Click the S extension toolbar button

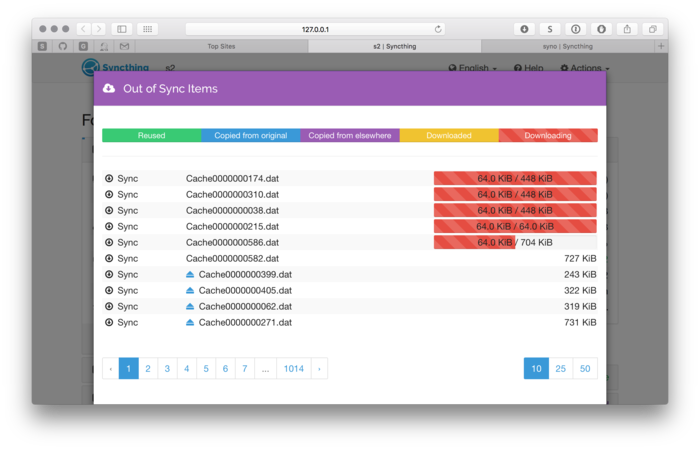pos(550,29)
